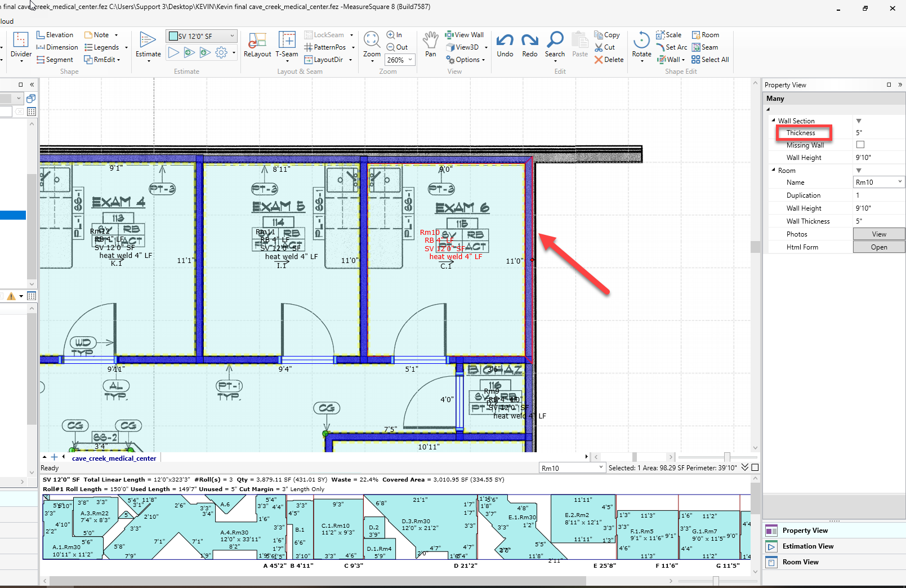Open the Search tool
The height and width of the screenshot is (588, 906).
click(x=555, y=45)
